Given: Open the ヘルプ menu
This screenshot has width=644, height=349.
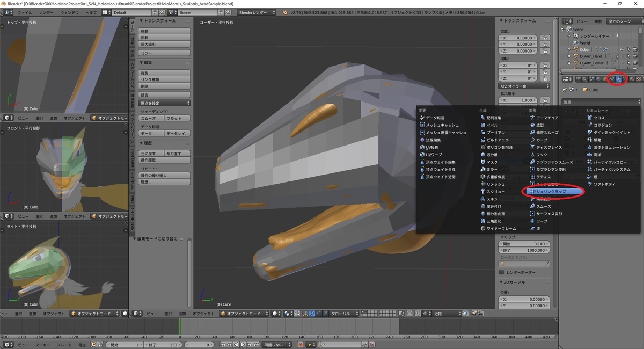Looking at the screenshot, I should [x=92, y=12].
